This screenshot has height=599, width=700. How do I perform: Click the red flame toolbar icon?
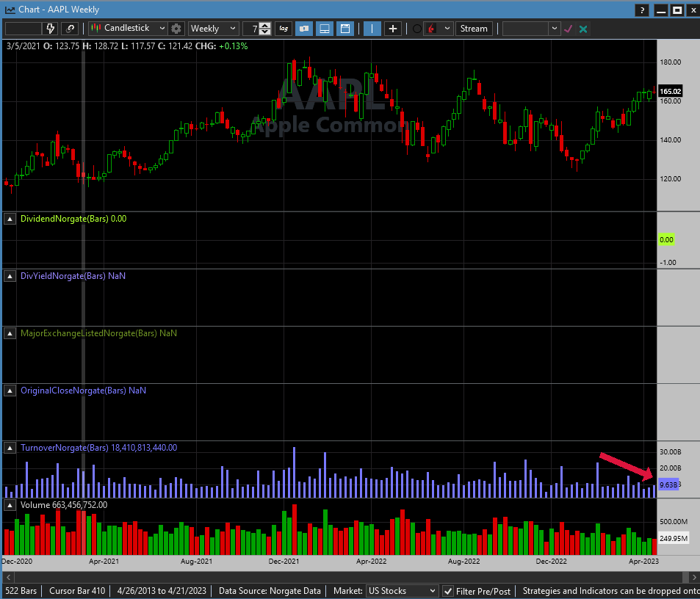431,29
